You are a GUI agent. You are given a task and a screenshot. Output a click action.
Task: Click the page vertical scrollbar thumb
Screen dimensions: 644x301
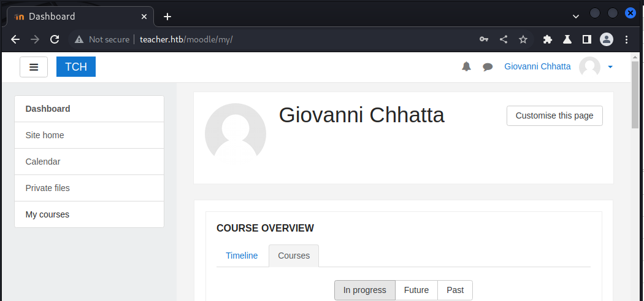pos(635,94)
